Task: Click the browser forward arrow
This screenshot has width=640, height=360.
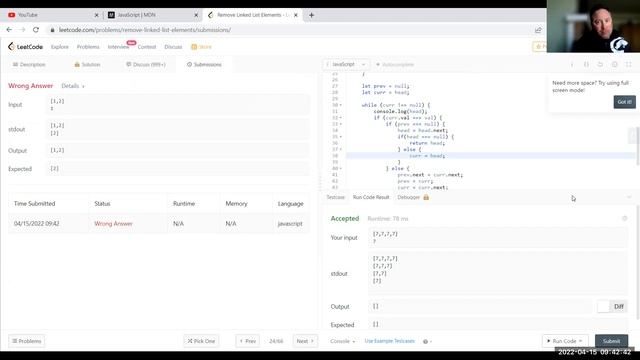Action: (x=22, y=30)
